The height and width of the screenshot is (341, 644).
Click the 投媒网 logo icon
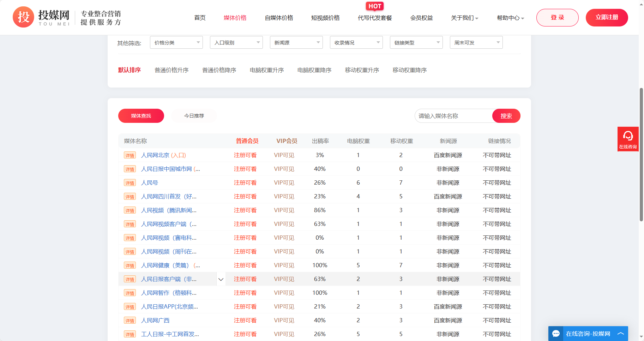click(x=23, y=17)
